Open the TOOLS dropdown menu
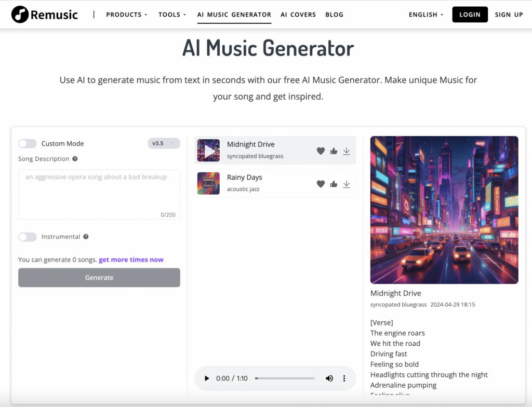The image size is (532, 407). click(172, 14)
